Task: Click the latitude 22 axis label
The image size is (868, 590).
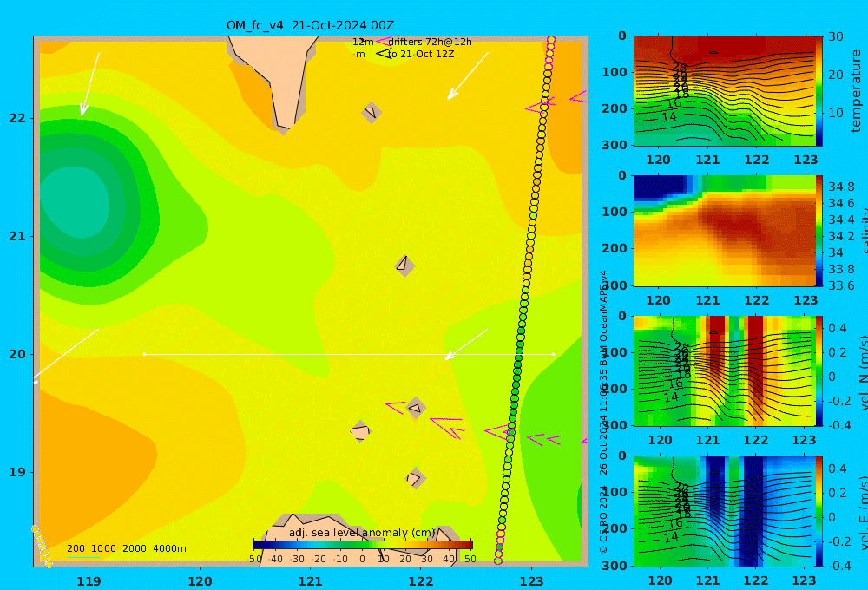Action: 17,119
